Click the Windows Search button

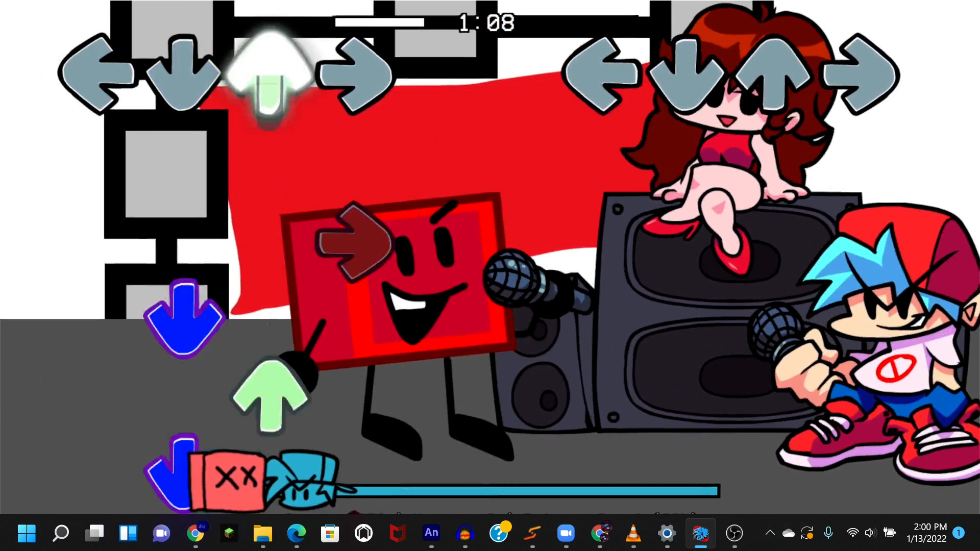61,534
